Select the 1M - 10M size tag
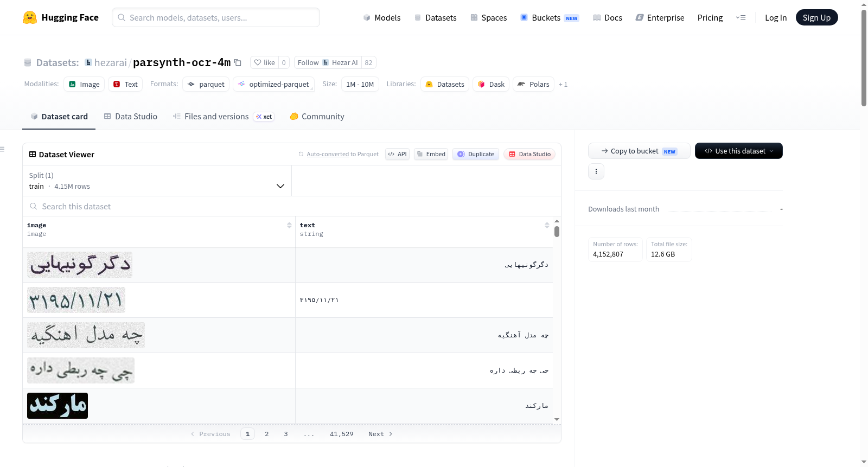 pos(360,84)
